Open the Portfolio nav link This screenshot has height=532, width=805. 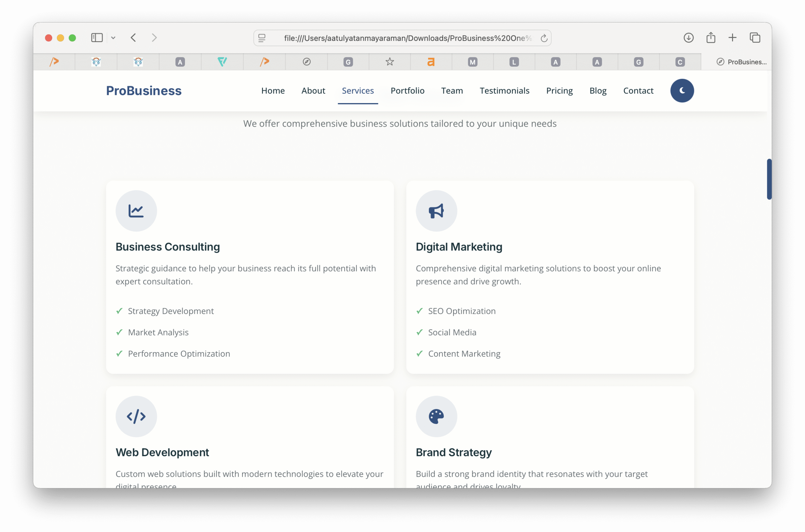tap(408, 90)
